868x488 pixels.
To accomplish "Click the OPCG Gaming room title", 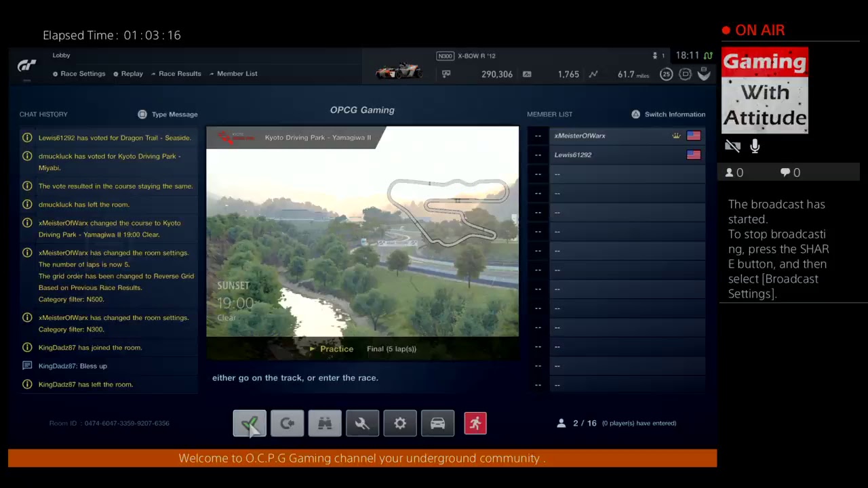I will tap(362, 110).
